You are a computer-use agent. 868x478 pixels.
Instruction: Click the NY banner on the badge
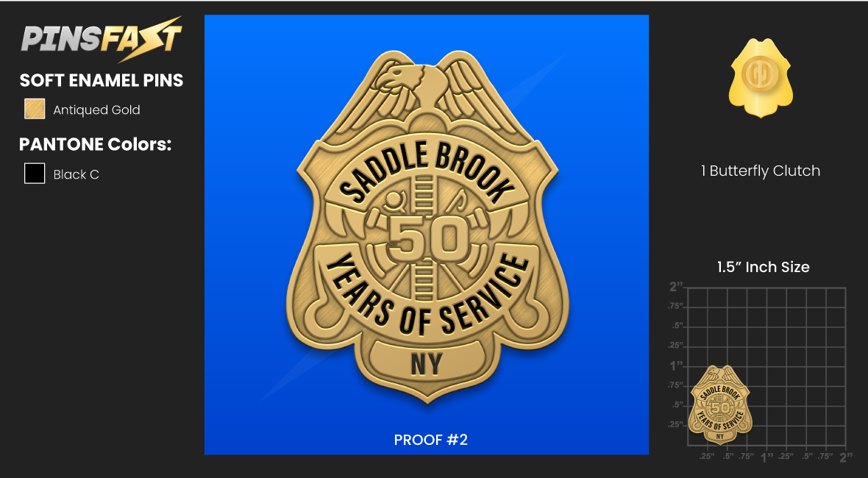pos(427,363)
